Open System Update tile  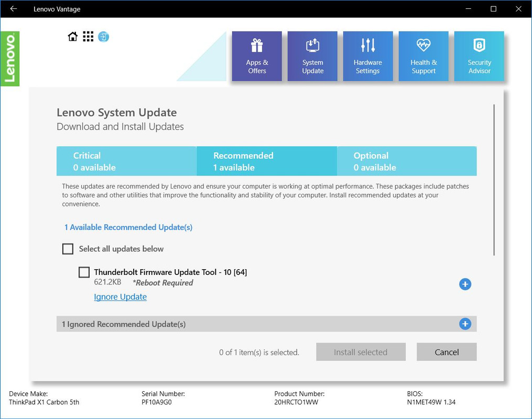point(312,56)
